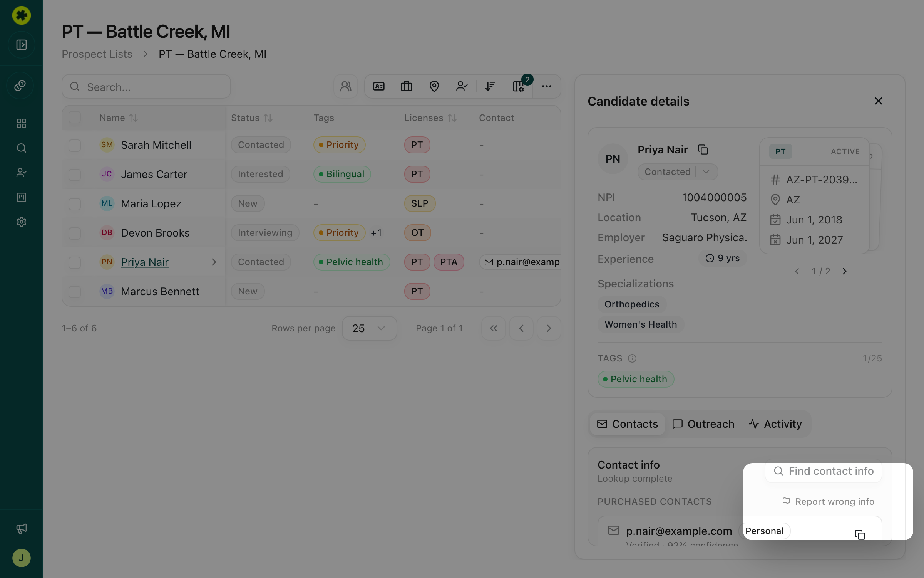Open the search icon in sidebar
Image resolution: width=924 pixels, height=578 pixels.
pos(22,148)
